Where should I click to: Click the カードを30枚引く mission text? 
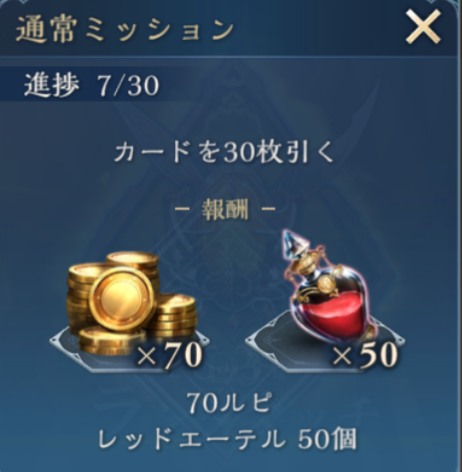[223, 152]
